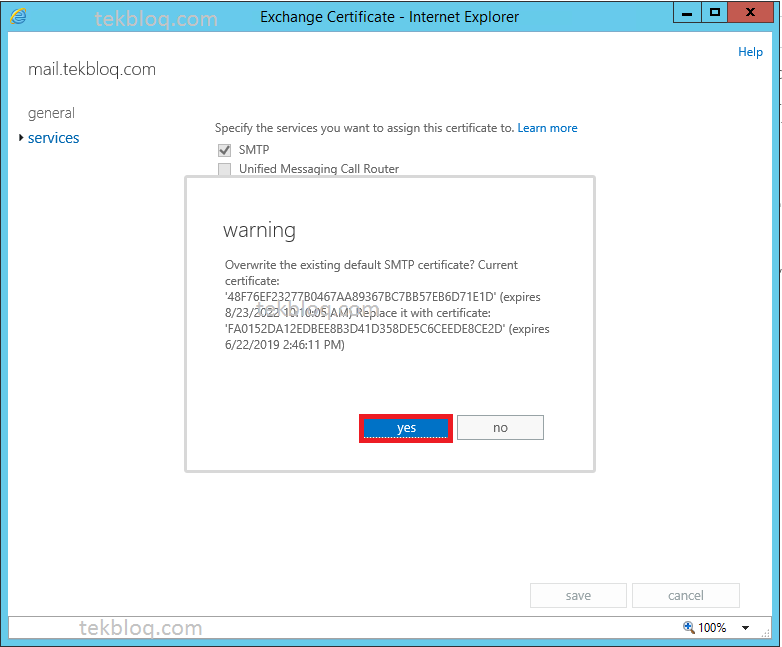Click the warning dialog heading
Image resolution: width=782 pixels, height=647 pixels.
(x=259, y=230)
